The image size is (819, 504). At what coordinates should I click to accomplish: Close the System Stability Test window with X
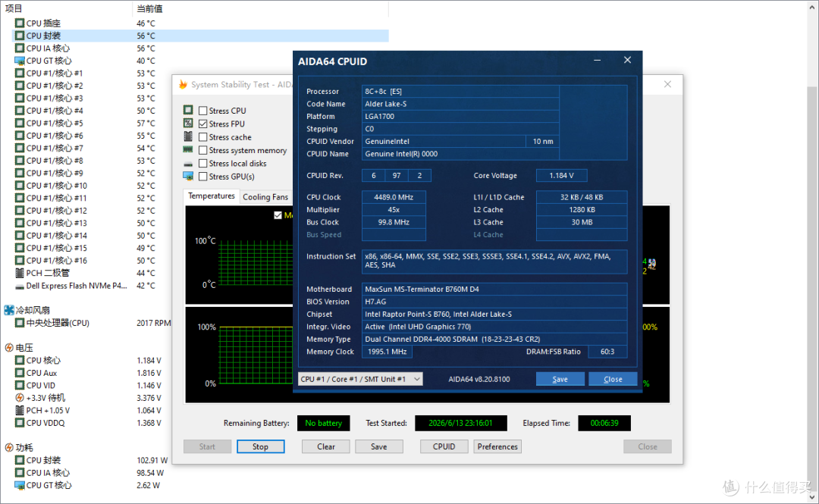tap(667, 84)
